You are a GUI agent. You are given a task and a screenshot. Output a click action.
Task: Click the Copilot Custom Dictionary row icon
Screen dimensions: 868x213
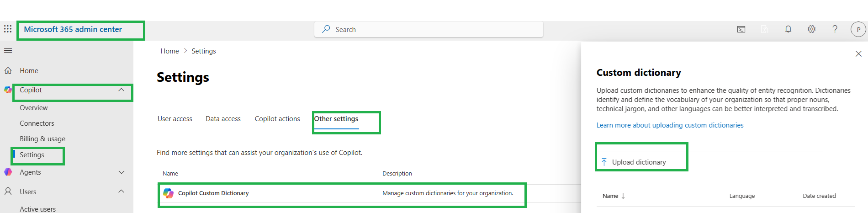point(168,193)
